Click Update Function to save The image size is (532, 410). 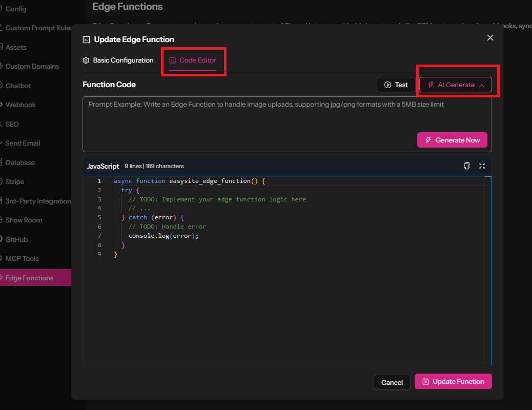453,382
